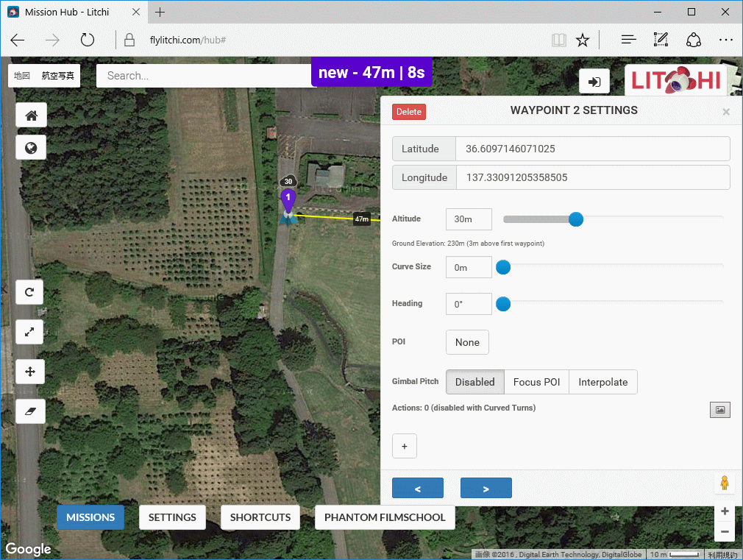The height and width of the screenshot is (560, 743).
Task: Click the home icon on the map
Action: click(x=31, y=116)
